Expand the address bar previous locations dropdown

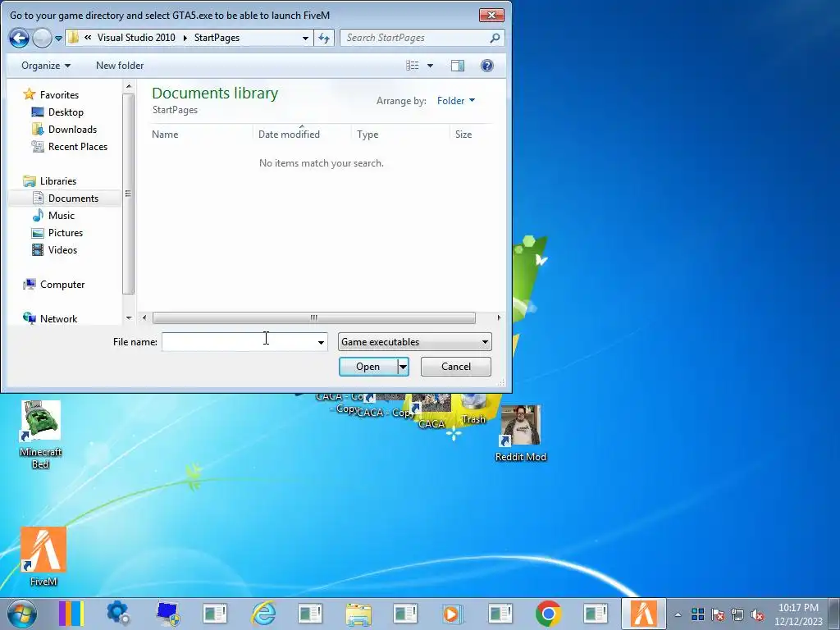coord(305,38)
